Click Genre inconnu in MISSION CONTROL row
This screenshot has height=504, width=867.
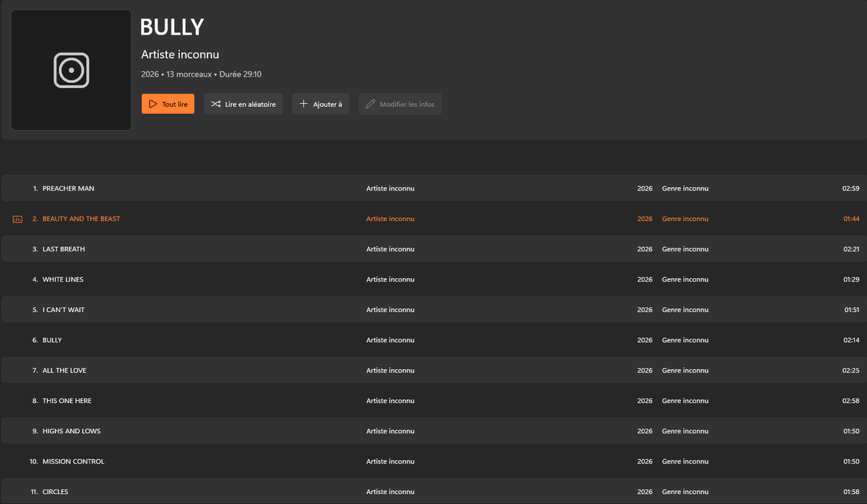[x=685, y=461]
